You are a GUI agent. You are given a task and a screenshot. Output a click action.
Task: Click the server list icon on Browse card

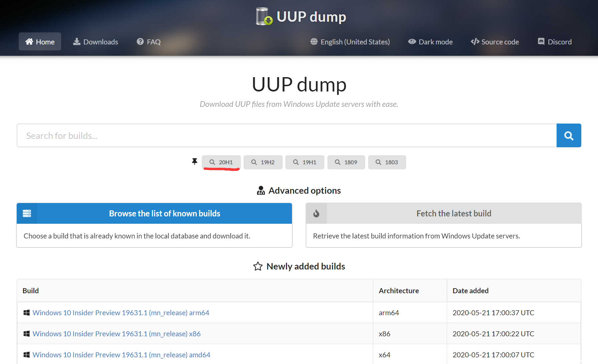27,213
